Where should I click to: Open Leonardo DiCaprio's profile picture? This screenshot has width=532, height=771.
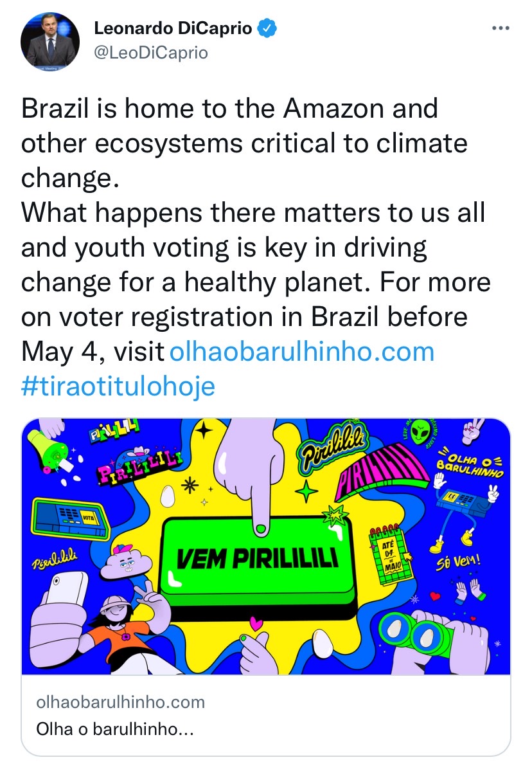50,42
